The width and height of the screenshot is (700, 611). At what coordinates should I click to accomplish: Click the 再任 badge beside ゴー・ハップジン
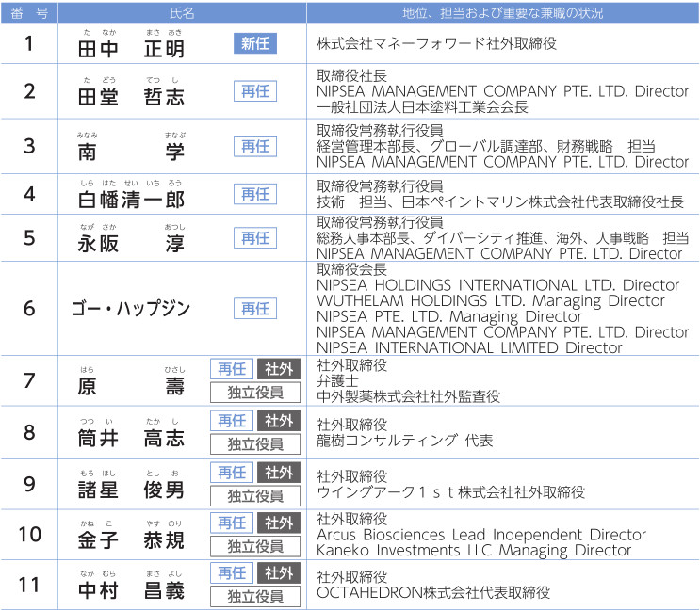[x=255, y=309]
